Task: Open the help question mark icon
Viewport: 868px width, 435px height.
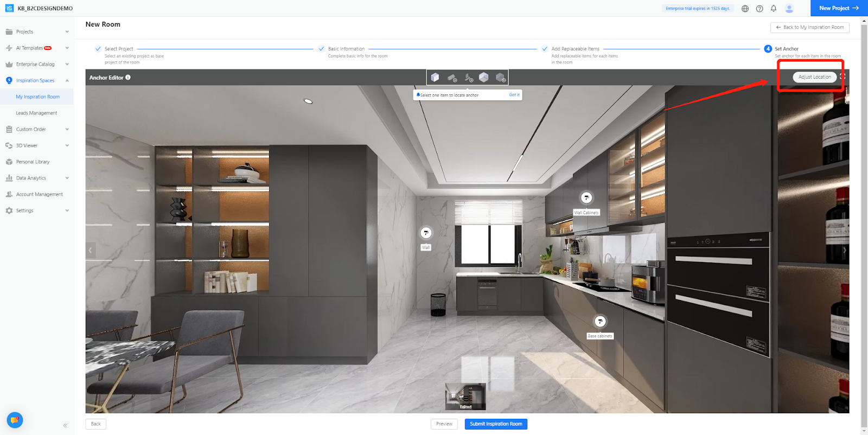Action: pos(759,9)
